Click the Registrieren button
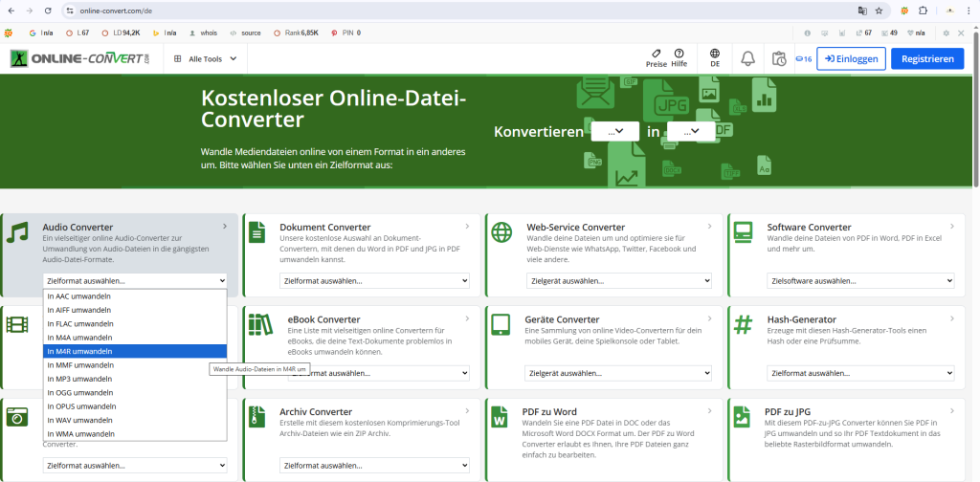The height and width of the screenshot is (482, 980). coord(928,58)
